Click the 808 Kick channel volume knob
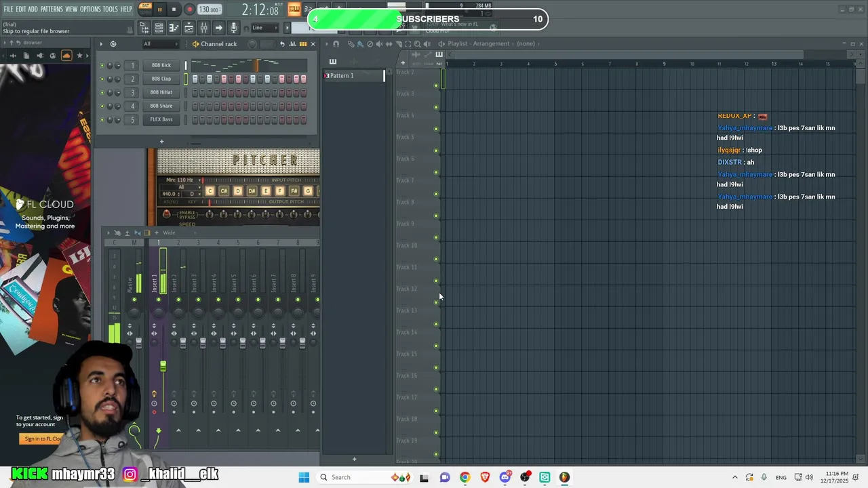Image resolution: width=868 pixels, height=488 pixels. point(117,65)
